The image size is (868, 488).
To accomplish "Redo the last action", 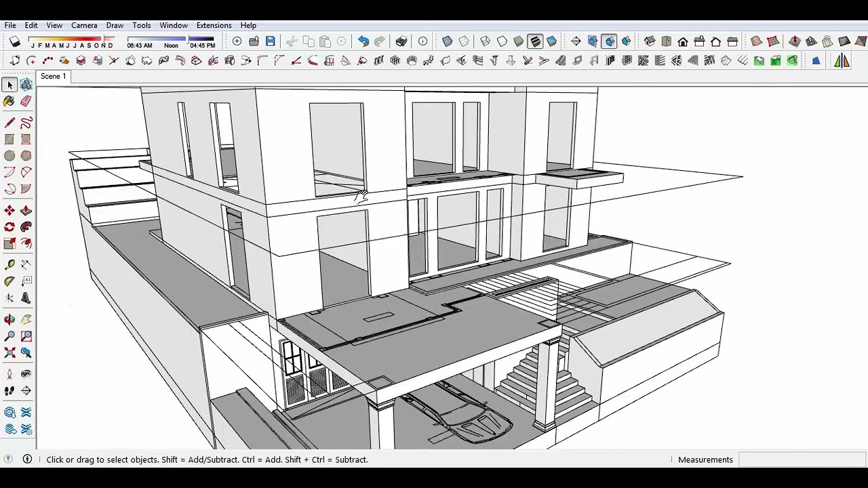I will coord(380,42).
